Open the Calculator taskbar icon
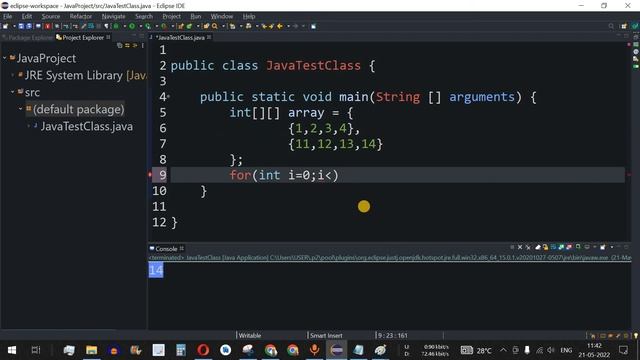Viewport: 640px width, 360px height. point(181,350)
